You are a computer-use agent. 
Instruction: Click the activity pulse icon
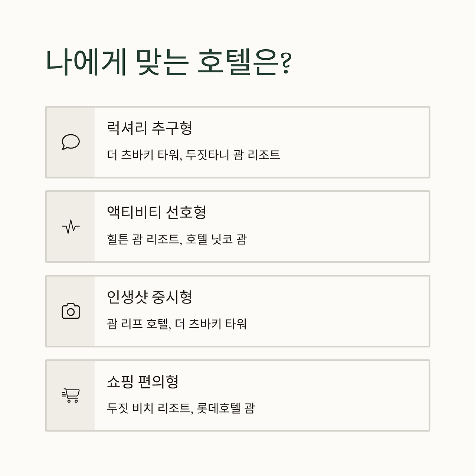tap(71, 227)
